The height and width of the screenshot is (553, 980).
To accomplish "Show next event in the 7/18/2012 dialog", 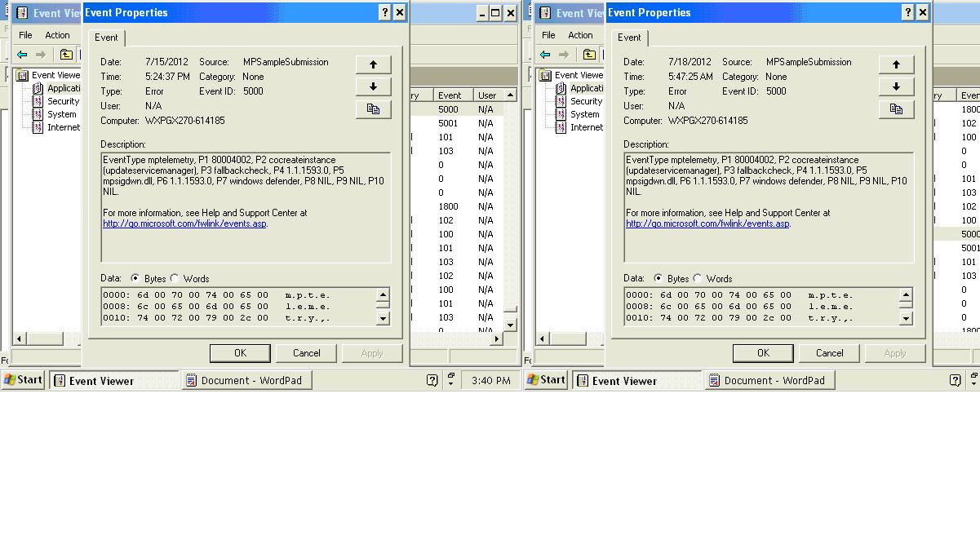I will coord(897,86).
